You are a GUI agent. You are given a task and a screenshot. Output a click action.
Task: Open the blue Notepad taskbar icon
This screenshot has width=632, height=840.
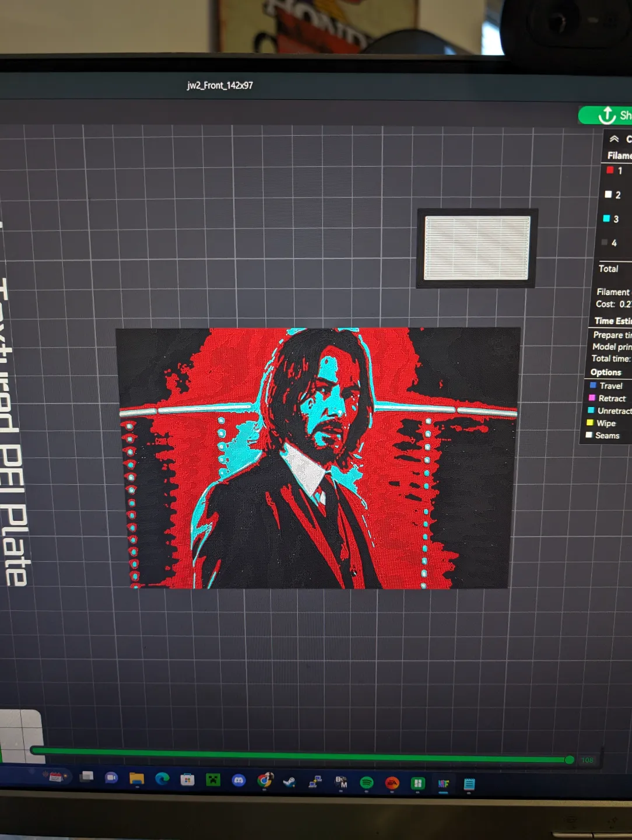pyautogui.click(x=469, y=785)
